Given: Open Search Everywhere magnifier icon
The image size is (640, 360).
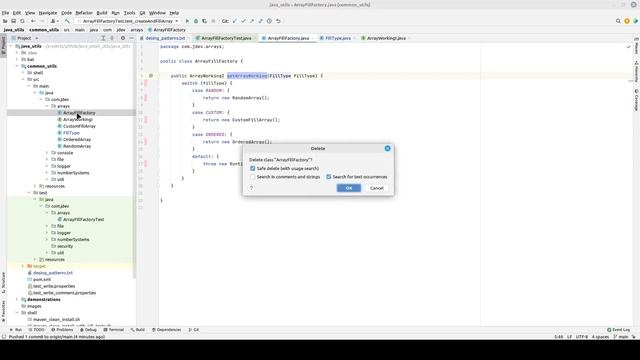Looking at the screenshot, I should click(618, 21).
